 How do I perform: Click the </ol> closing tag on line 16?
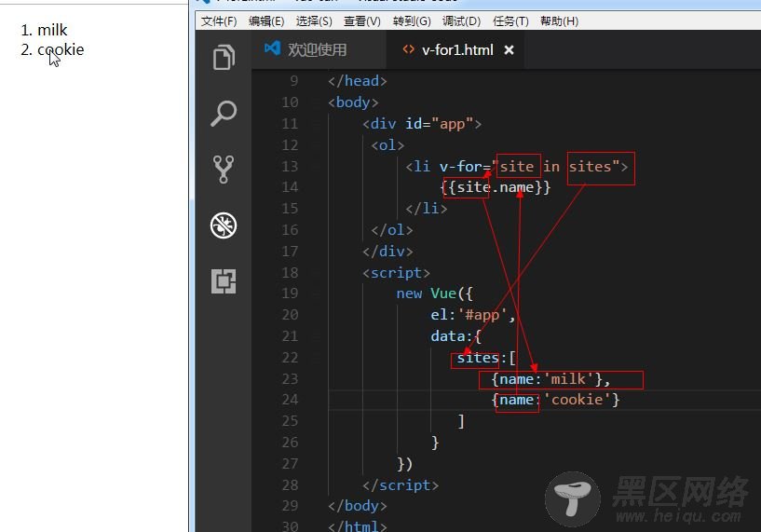tap(391, 230)
